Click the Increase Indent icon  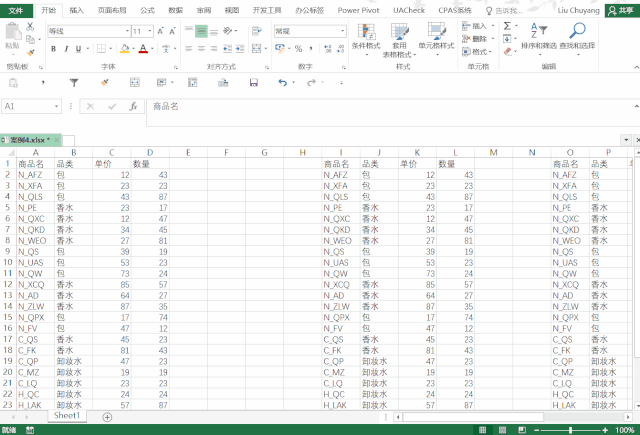(240, 49)
